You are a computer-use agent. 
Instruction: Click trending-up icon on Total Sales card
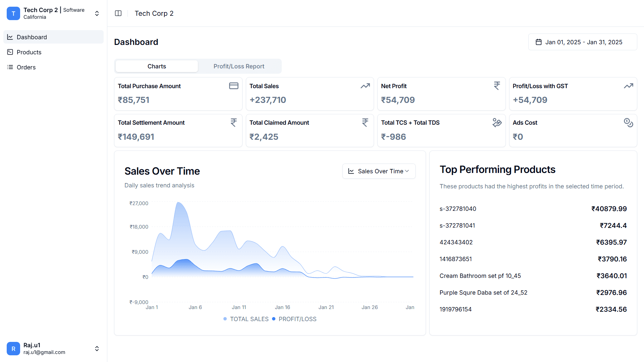(365, 86)
